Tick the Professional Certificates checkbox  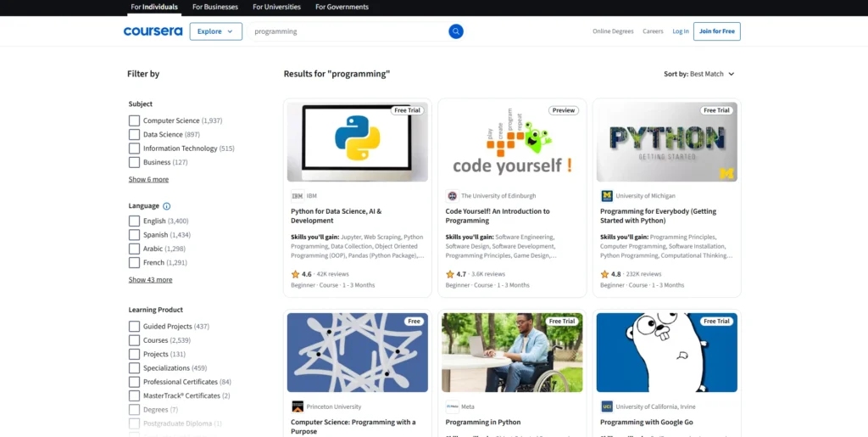[x=134, y=382]
